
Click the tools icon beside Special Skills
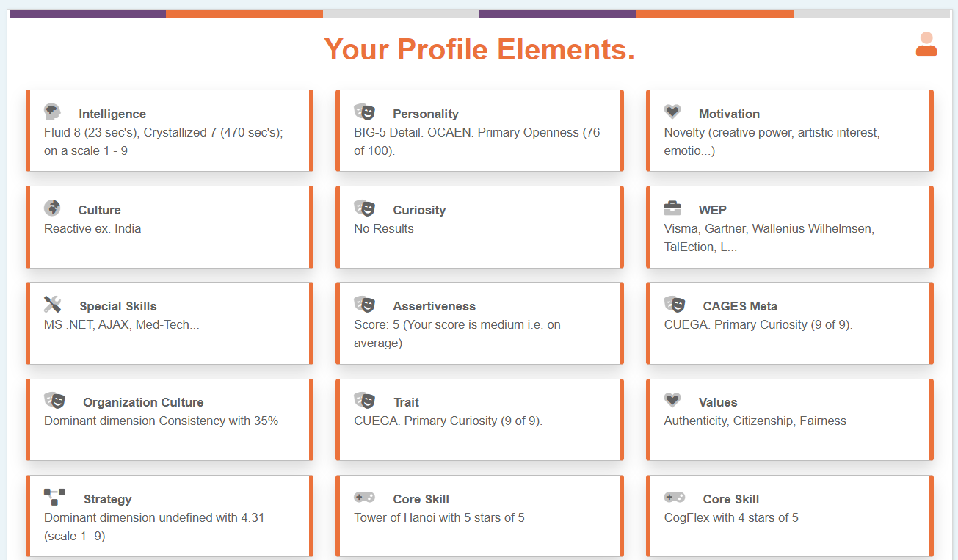point(52,304)
